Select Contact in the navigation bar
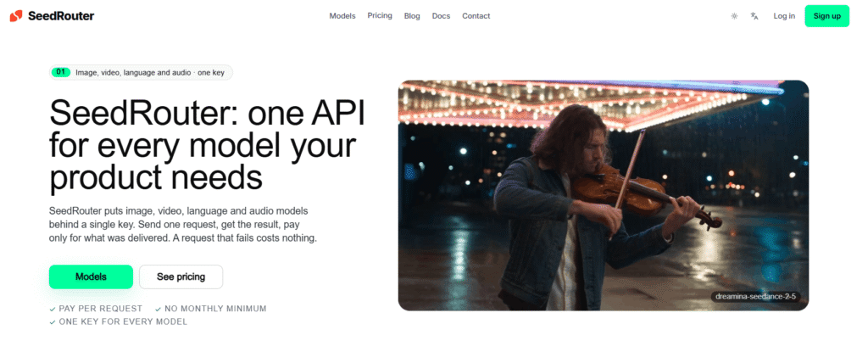Image resolution: width=868 pixels, height=352 pixels. [476, 16]
